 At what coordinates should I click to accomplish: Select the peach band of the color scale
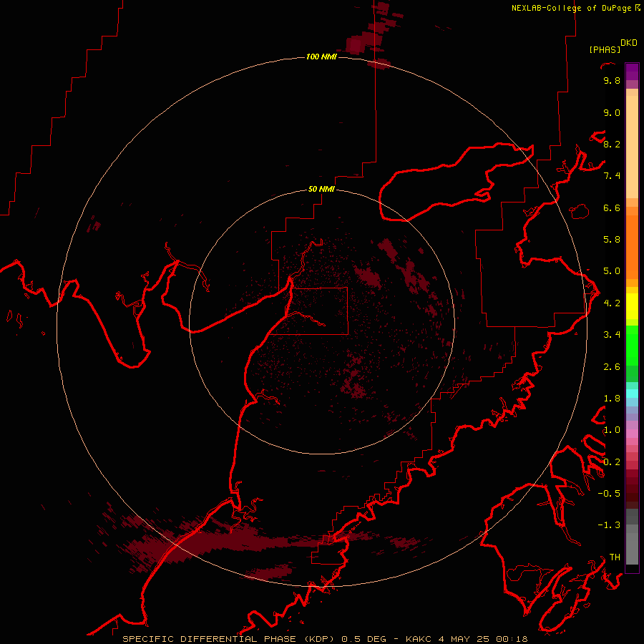coord(632,147)
